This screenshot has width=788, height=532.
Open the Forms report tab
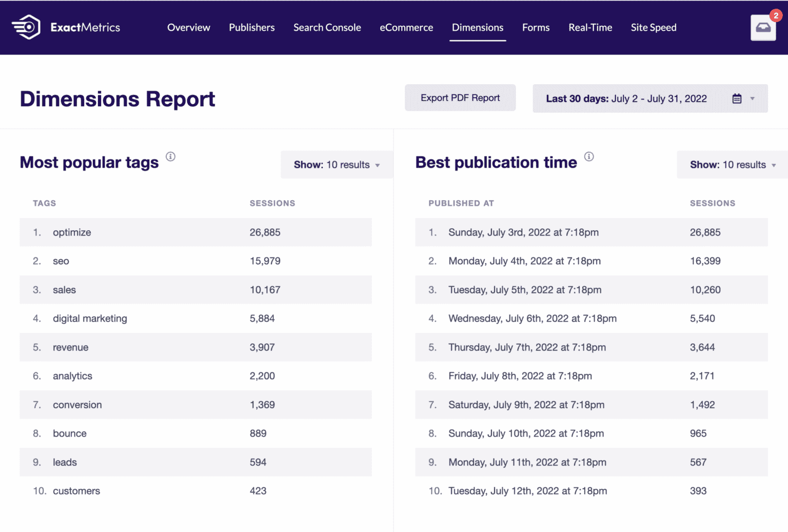[536, 28]
